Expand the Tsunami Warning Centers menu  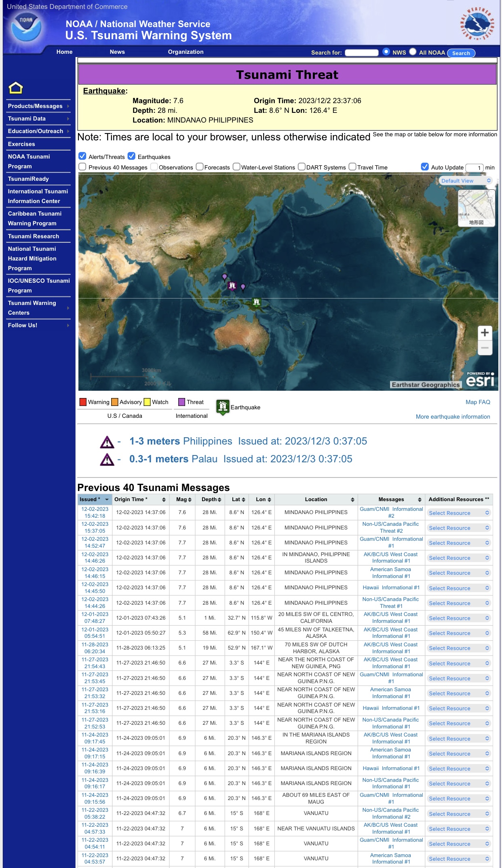(x=38, y=308)
